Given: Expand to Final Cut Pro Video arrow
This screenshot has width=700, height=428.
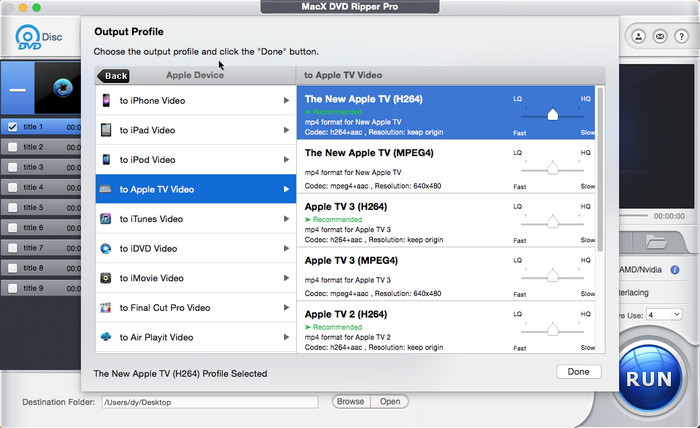Looking at the screenshot, I should [286, 307].
